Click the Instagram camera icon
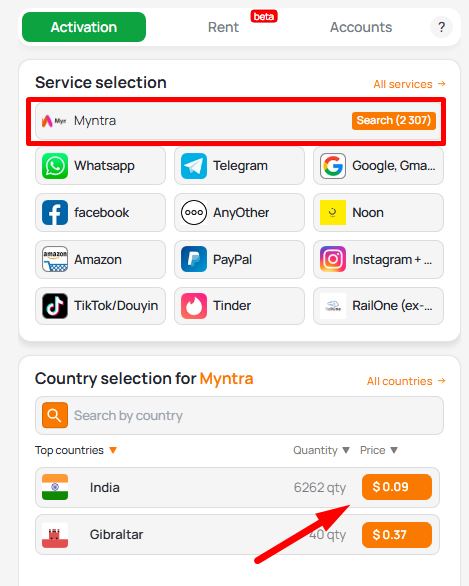The width and height of the screenshot is (469, 586). (x=333, y=259)
